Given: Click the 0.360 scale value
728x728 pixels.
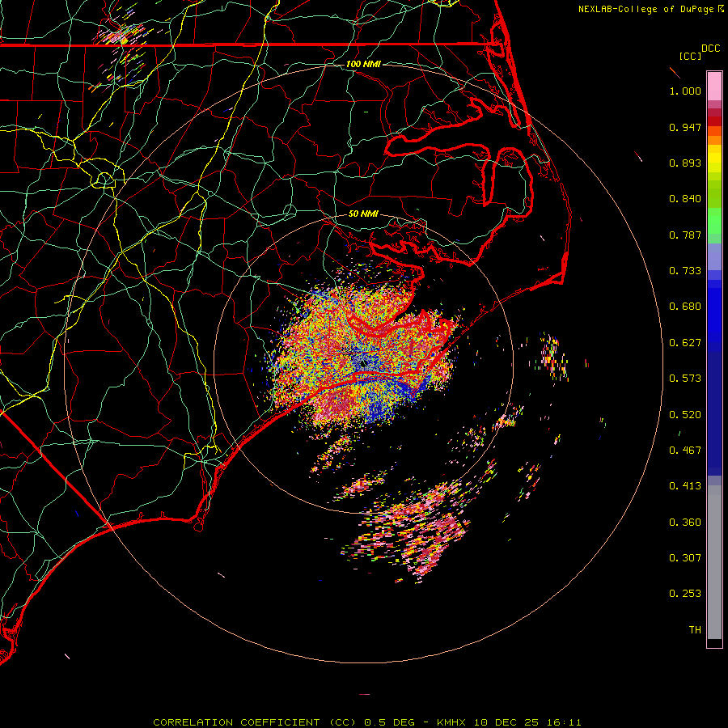Looking at the screenshot, I should tap(685, 523).
